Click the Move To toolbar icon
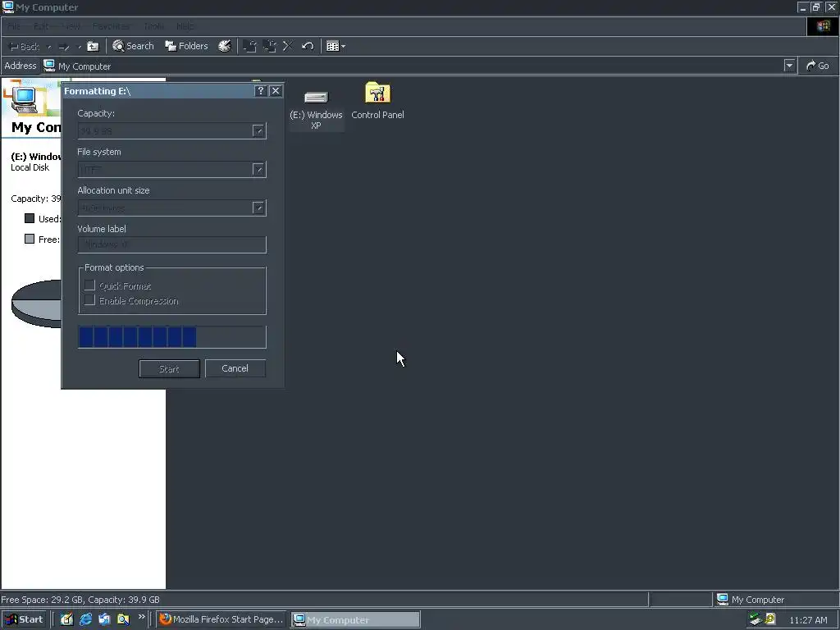The width and height of the screenshot is (840, 630). click(x=249, y=46)
